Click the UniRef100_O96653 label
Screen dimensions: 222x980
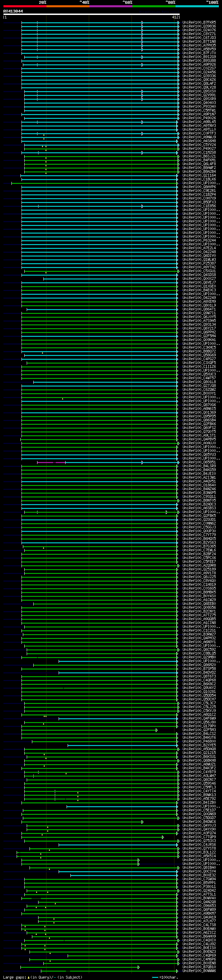(x=199, y=906)
